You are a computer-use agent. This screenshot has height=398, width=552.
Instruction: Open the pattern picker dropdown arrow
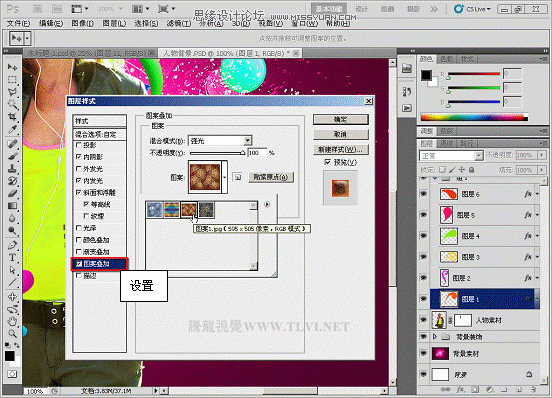click(225, 177)
